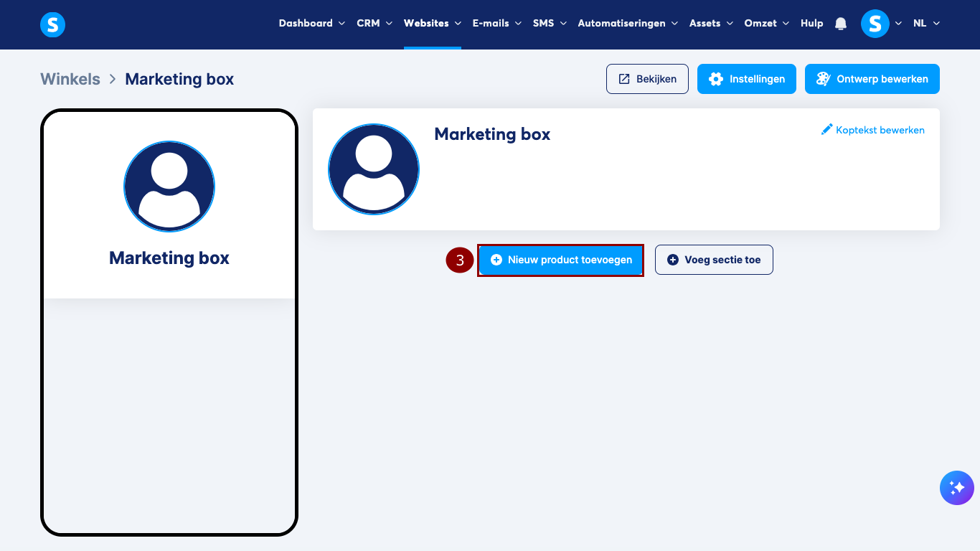
Task: Expand the Assets dropdown
Action: click(x=711, y=23)
